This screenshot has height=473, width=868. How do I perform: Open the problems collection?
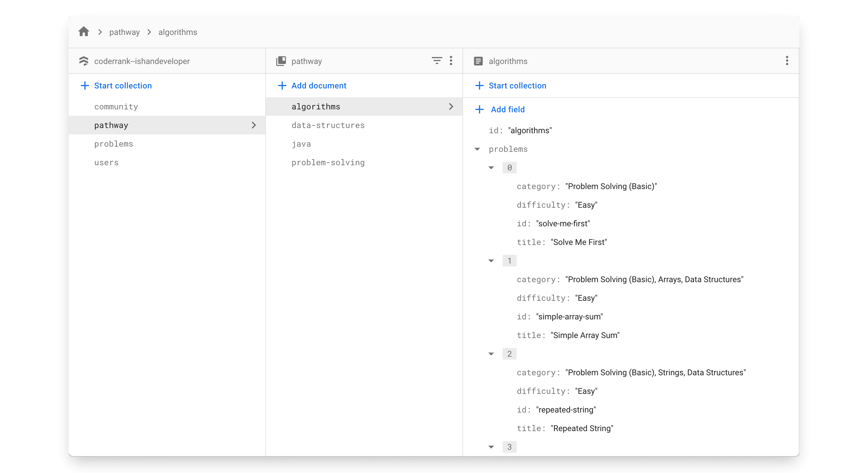113,144
